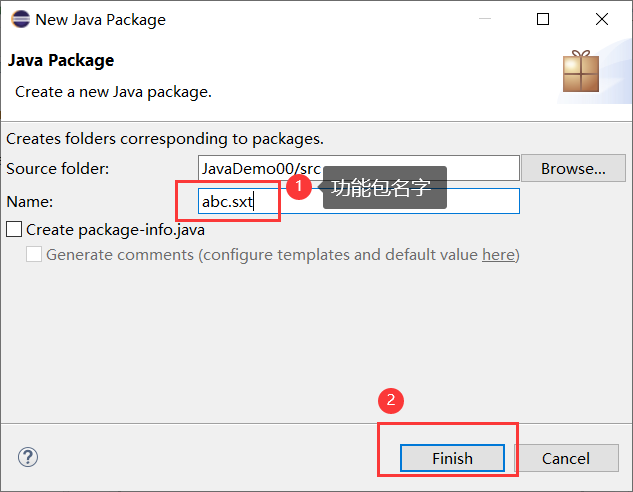This screenshot has height=492, width=633.
Task: Click into the Name field containing abc.sxt
Action: (x=358, y=201)
